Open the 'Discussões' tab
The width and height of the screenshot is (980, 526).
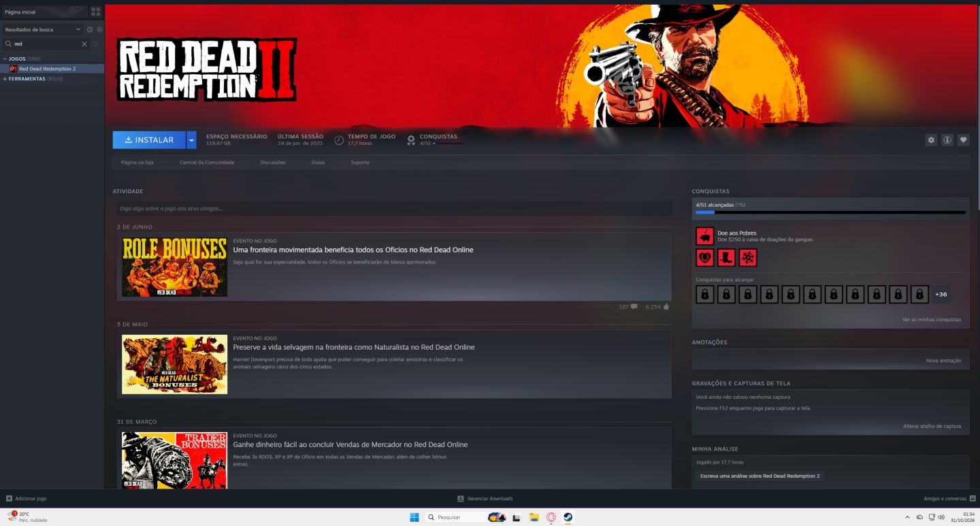(x=273, y=163)
